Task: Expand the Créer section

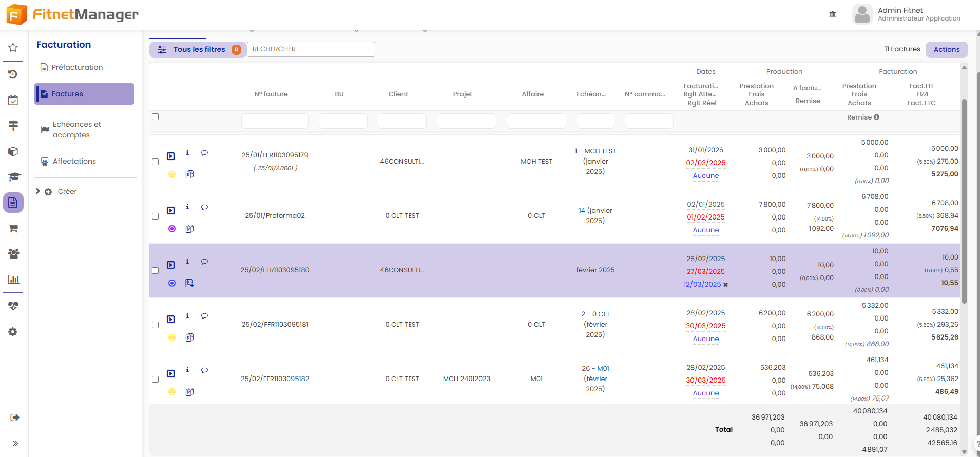Action: tap(38, 191)
